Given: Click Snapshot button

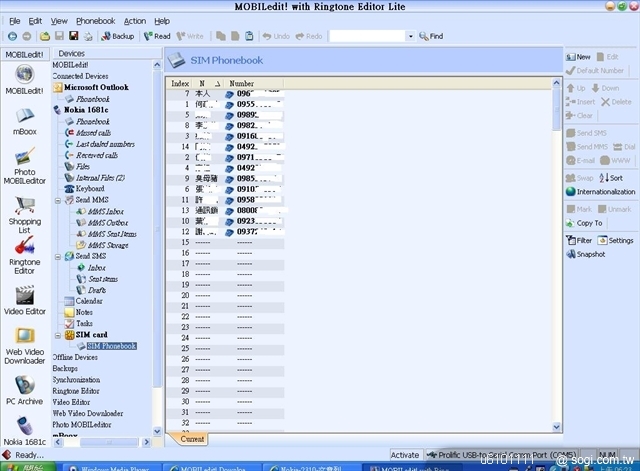Looking at the screenshot, I should point(586,254).
